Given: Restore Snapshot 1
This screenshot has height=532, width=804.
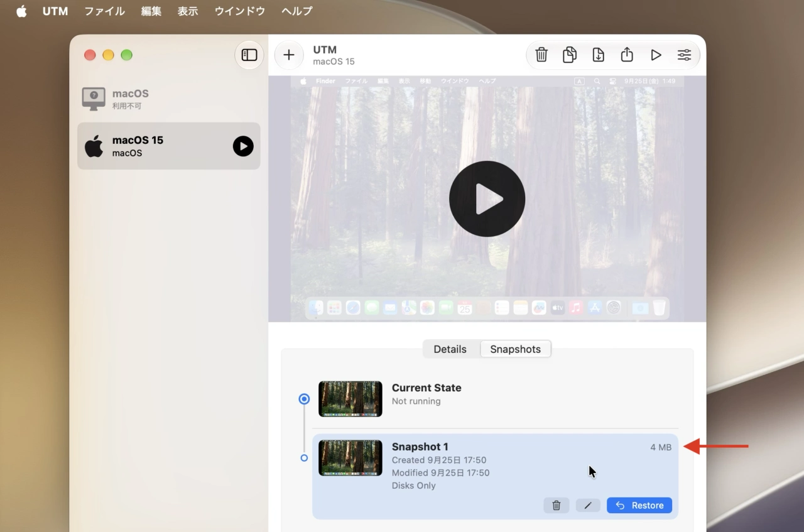Looking at the screenshot, I should point(639,505).
